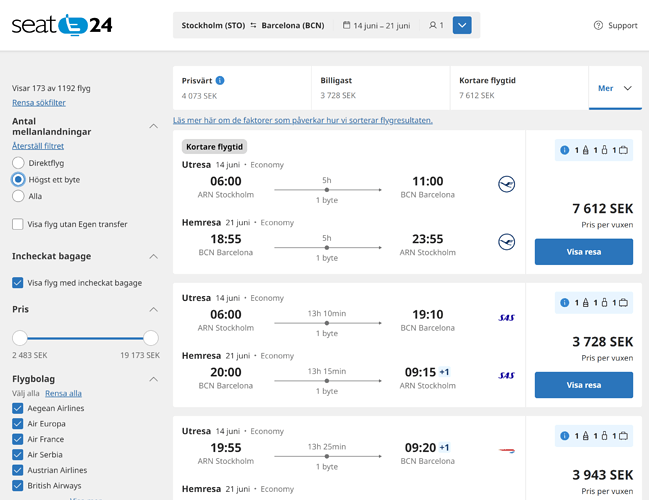Viewport: 649px width, 500px height.
Task: Uncheck Austrian Airlines filter
Action: click(17, 470)
